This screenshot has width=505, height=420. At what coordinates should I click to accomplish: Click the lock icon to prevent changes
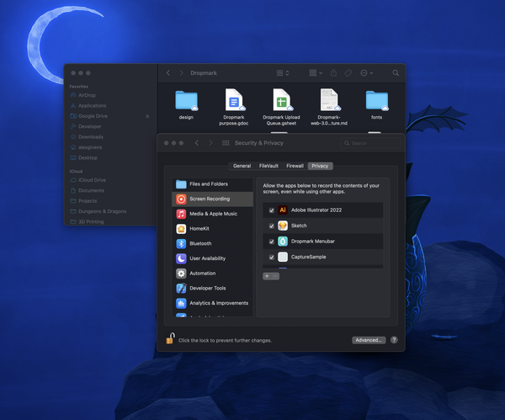pyautogui.click(x=170, y=339)
